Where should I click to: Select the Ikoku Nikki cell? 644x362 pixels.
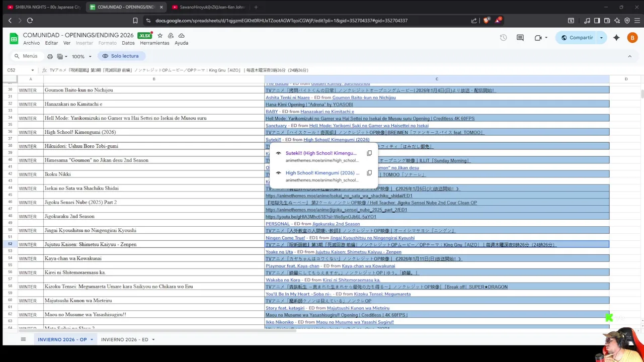coord(154,174)
